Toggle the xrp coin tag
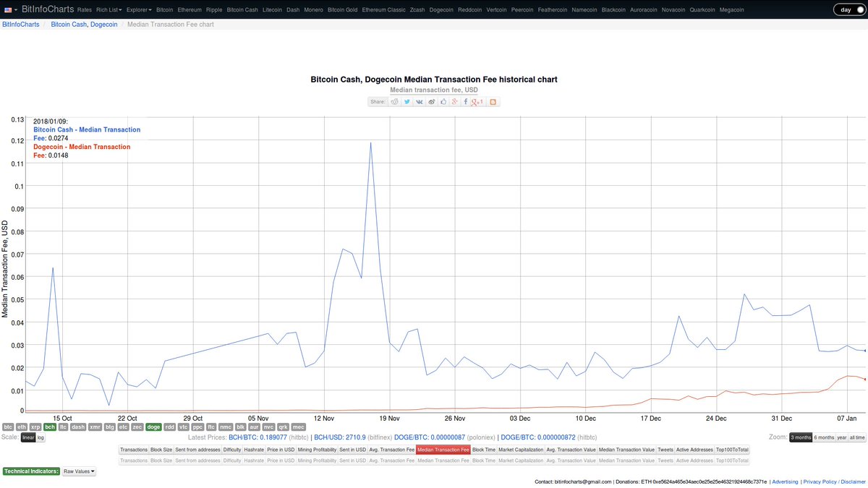The height and width of the screenshot is (488, 868). click(35, 427)
